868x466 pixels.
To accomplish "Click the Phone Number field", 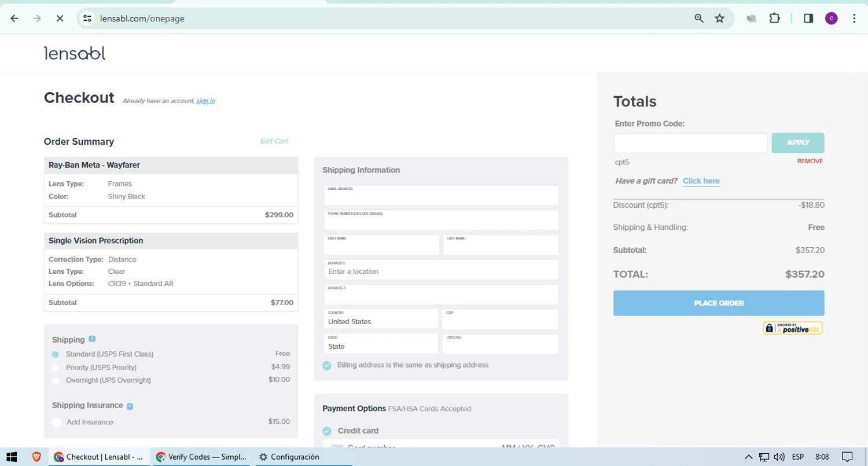I will pyautogui.click(x=442, y=220).
